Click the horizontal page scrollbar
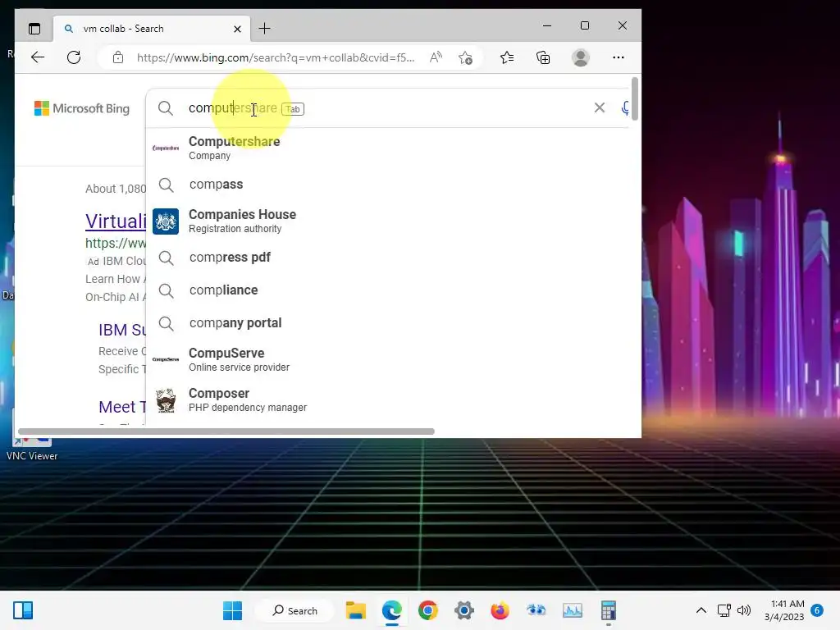The image size is (840, 630). tap(226, 431)
